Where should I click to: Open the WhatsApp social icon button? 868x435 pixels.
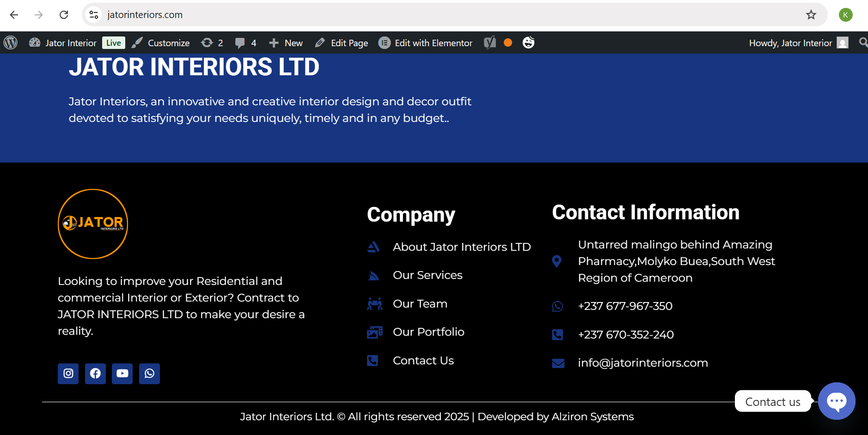149,374
